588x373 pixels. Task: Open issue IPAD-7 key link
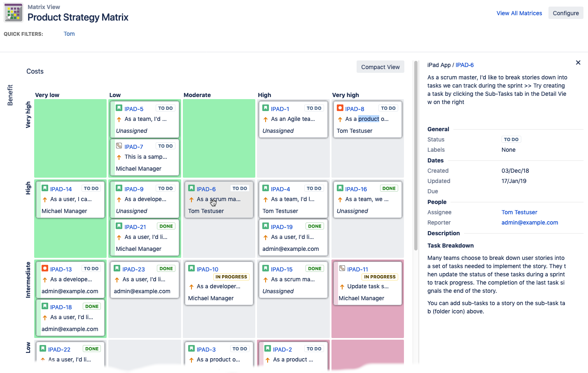coord(134,147)
